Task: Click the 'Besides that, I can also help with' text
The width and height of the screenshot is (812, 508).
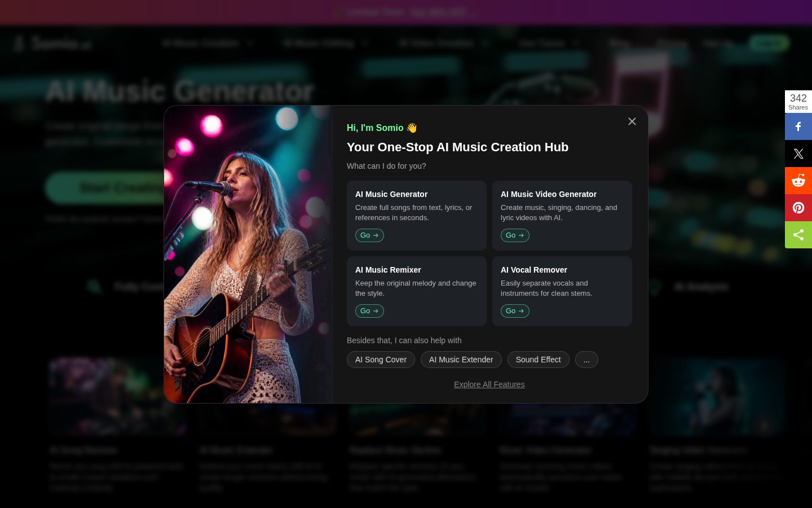Action: coord(404,340)
